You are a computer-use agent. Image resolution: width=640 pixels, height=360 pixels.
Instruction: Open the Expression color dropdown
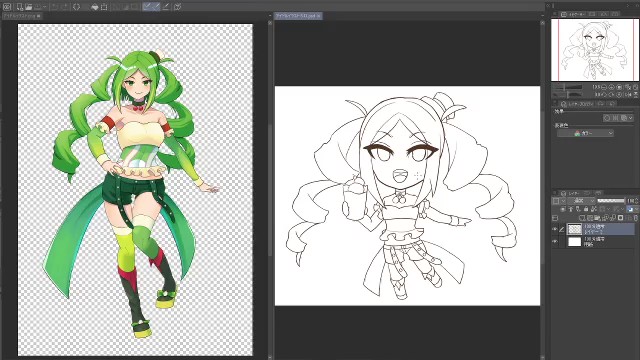coord(585,133)
